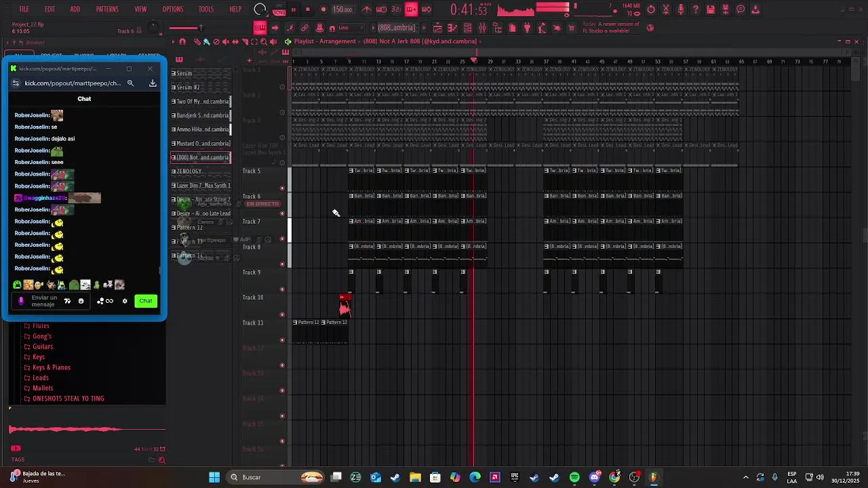Screen dimensions: 868x488
Task: Click the 0:41:53 time display
Action: coord(469,10)
